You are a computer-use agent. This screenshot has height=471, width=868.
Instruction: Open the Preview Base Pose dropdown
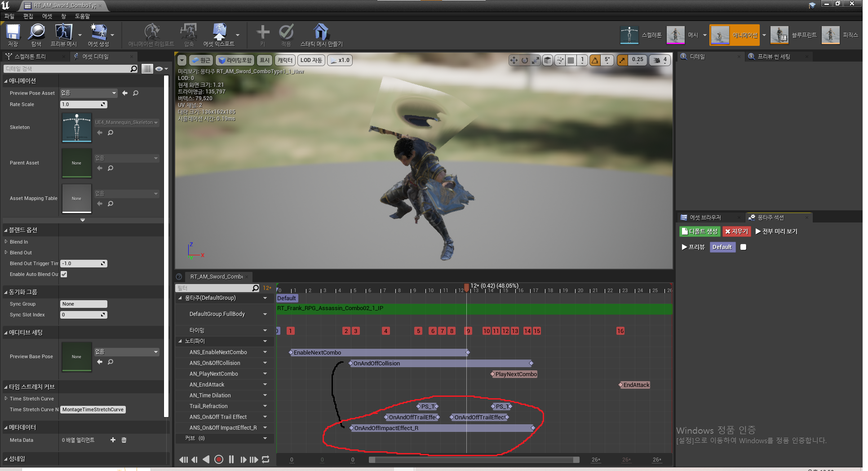[x=126, y=352]
